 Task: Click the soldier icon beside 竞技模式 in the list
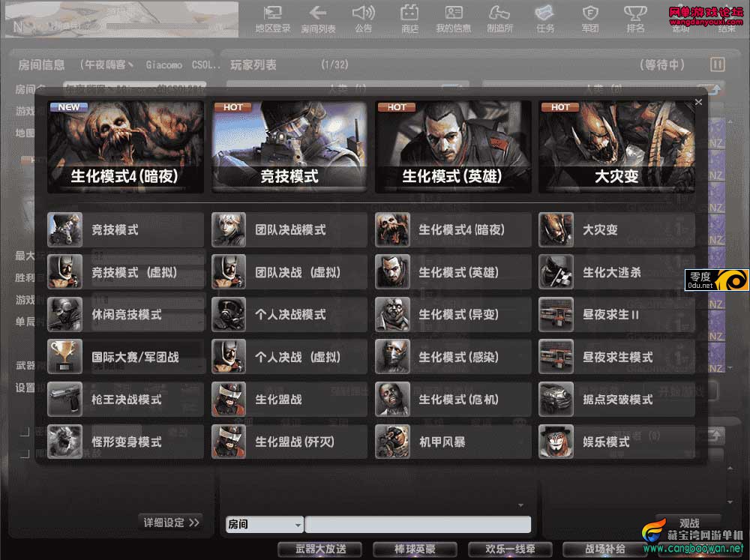[x=65, y=229]
